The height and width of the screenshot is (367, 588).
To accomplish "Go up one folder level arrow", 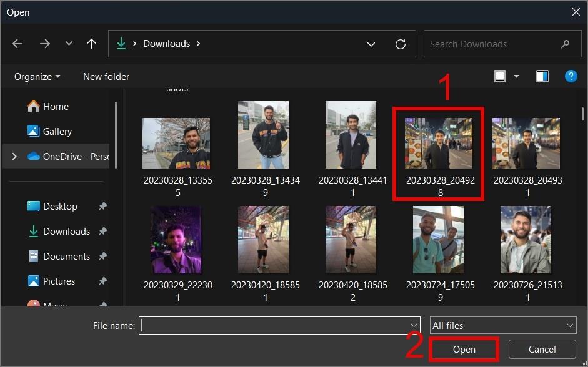I will [91, 44].
